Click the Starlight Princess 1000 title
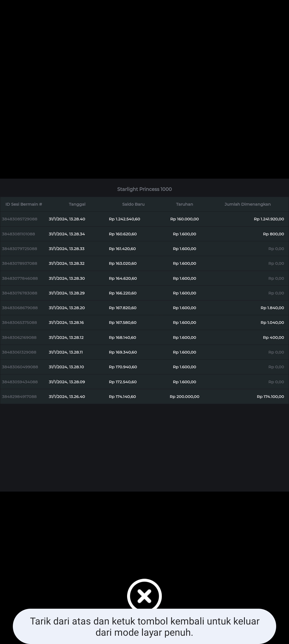Screen dimensions: 289x644 pyautogui.click(x=144, y=189)
